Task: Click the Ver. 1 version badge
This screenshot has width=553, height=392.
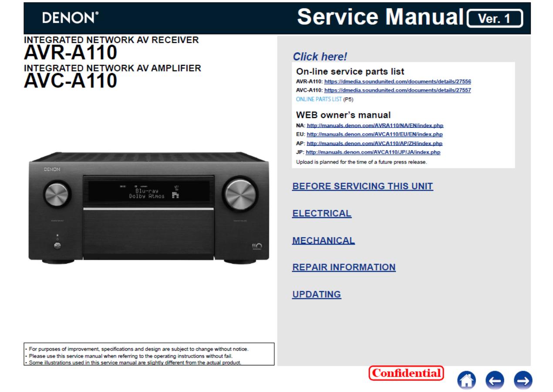Action: coord(494,18)
